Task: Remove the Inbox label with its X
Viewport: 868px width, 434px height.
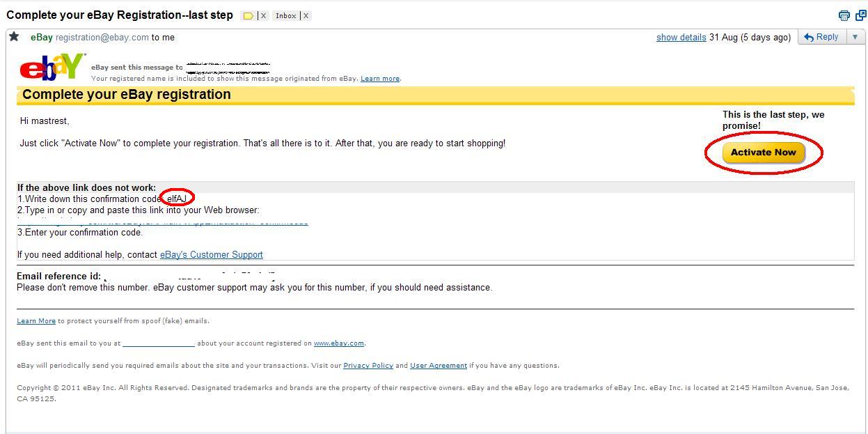Action: click(x=306, y=15)
